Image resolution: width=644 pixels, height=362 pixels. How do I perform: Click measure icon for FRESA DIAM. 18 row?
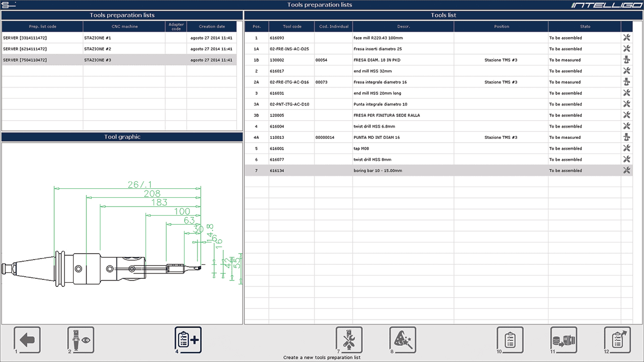tap(626, 60)
